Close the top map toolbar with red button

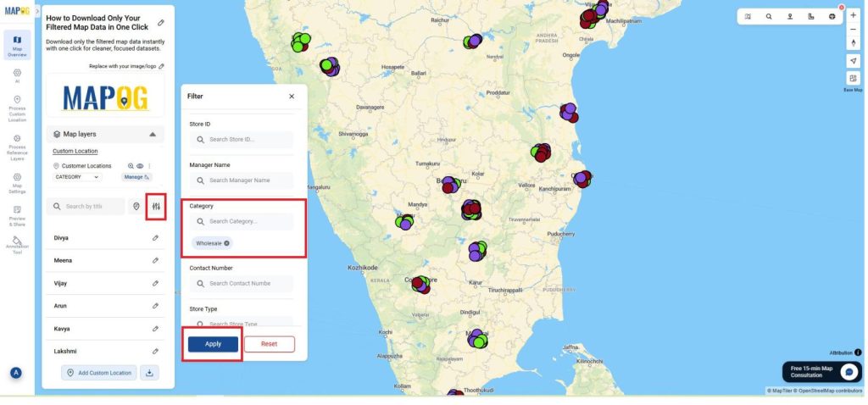842,8
